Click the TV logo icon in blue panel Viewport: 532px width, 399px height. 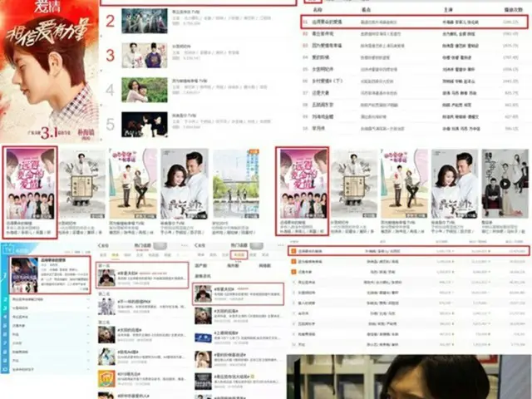[x=7, y=249]
